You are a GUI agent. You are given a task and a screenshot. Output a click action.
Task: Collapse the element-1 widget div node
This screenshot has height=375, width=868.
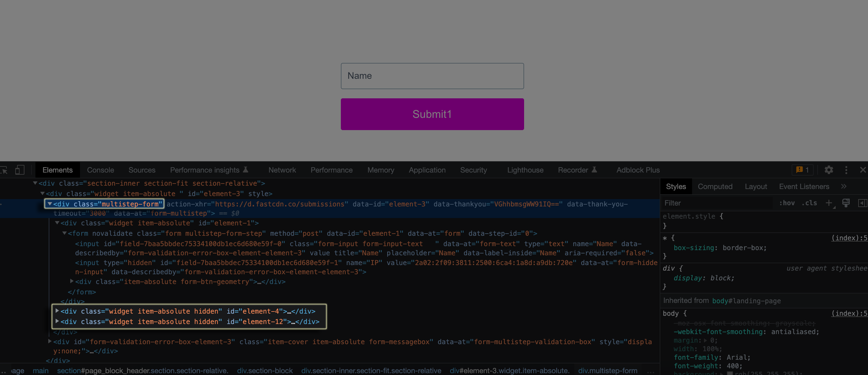(x=57, y=223)
